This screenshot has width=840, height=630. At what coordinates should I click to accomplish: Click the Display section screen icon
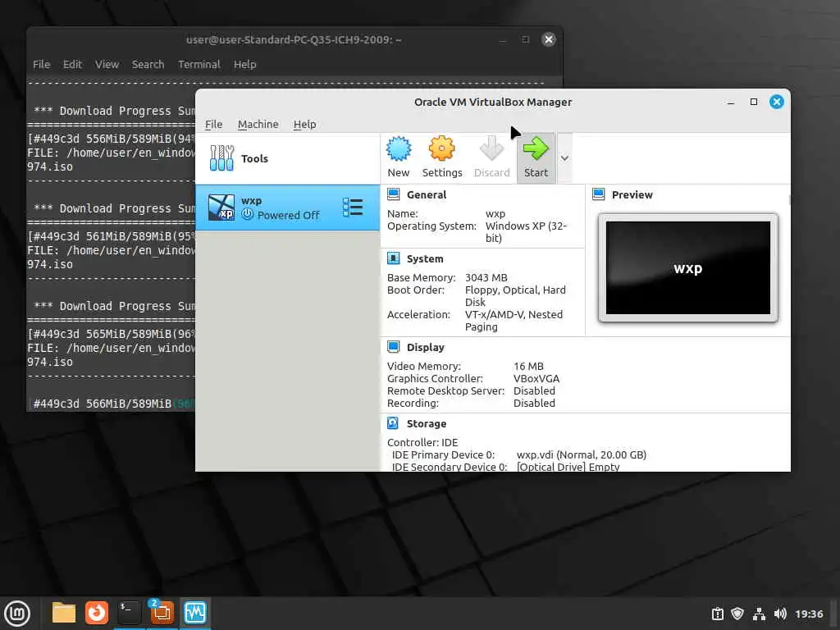[393, 347]
